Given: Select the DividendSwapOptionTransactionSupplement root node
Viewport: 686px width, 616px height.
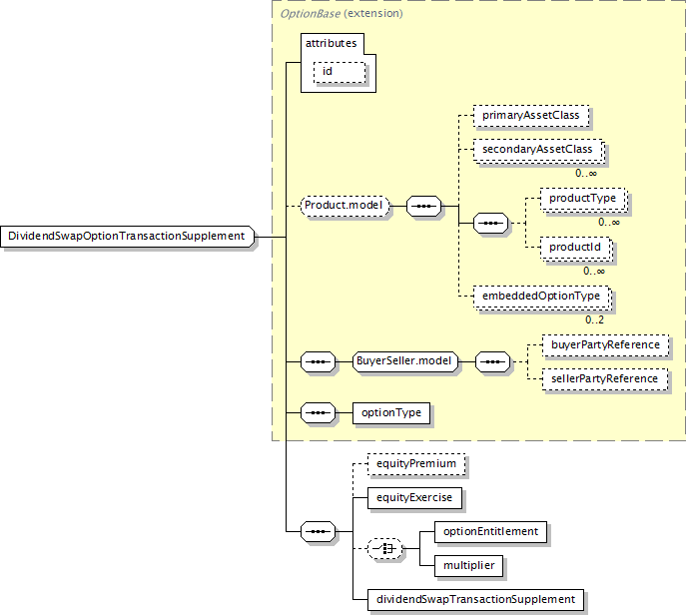Looking at the screenshot, I should [x=127, y=237].
